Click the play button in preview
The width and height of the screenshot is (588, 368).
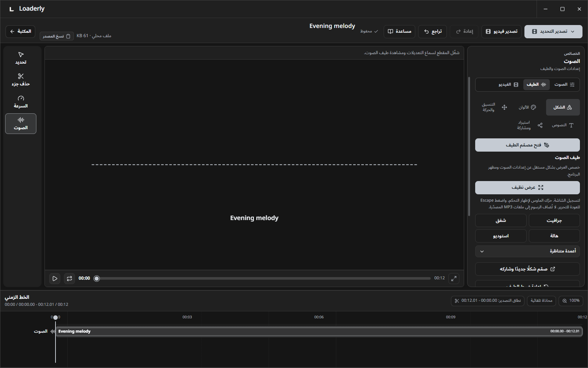[55, 279]
